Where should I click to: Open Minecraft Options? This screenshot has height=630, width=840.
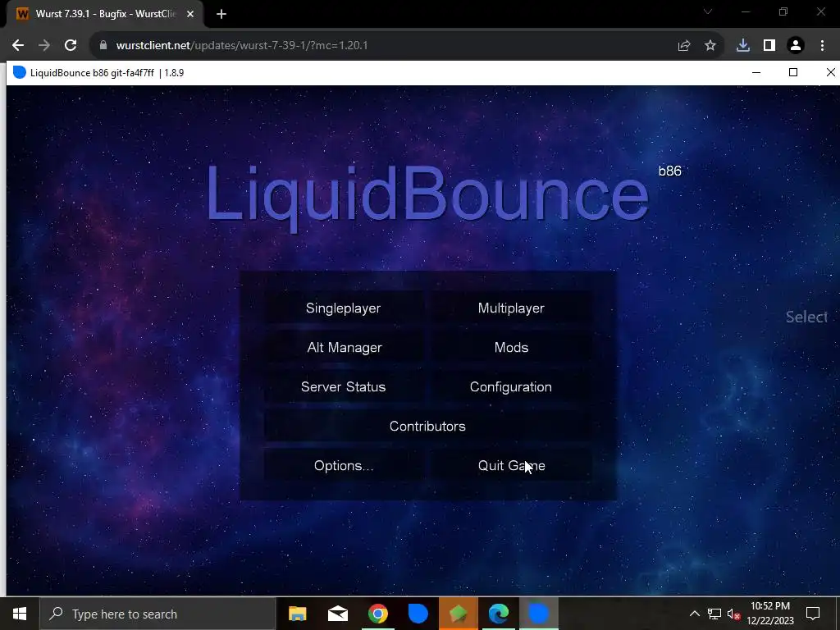[x=344, y=466]
